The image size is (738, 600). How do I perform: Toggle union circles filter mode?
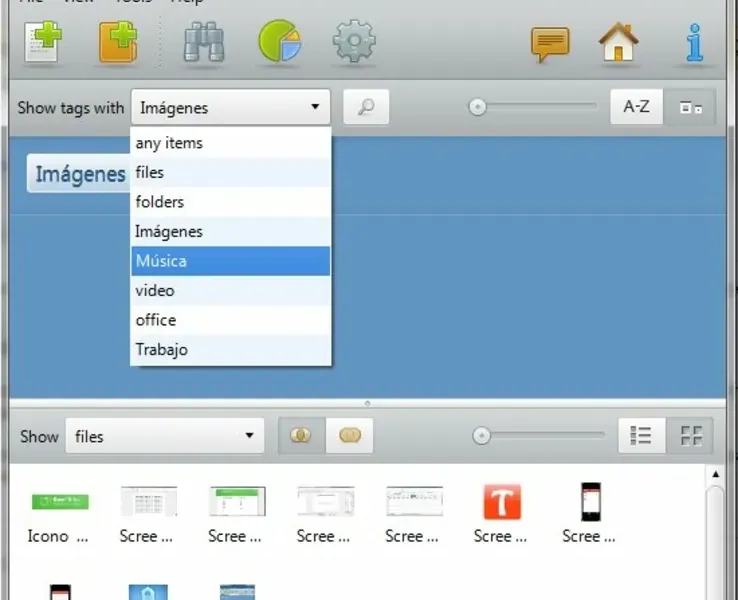click(350, 435)
